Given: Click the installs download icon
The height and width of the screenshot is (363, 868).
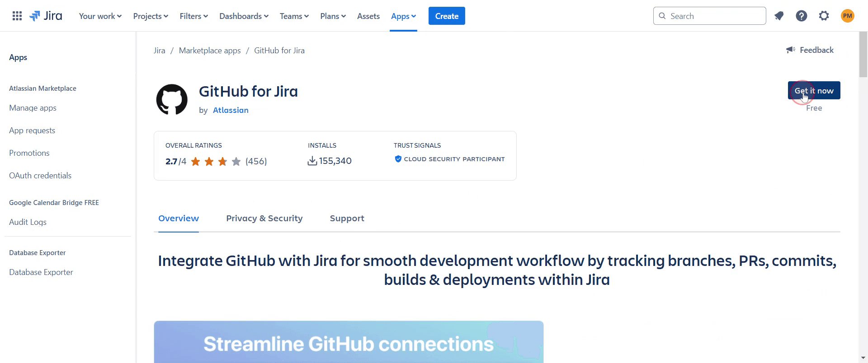Looking at the screenshot, I should 312,161.
